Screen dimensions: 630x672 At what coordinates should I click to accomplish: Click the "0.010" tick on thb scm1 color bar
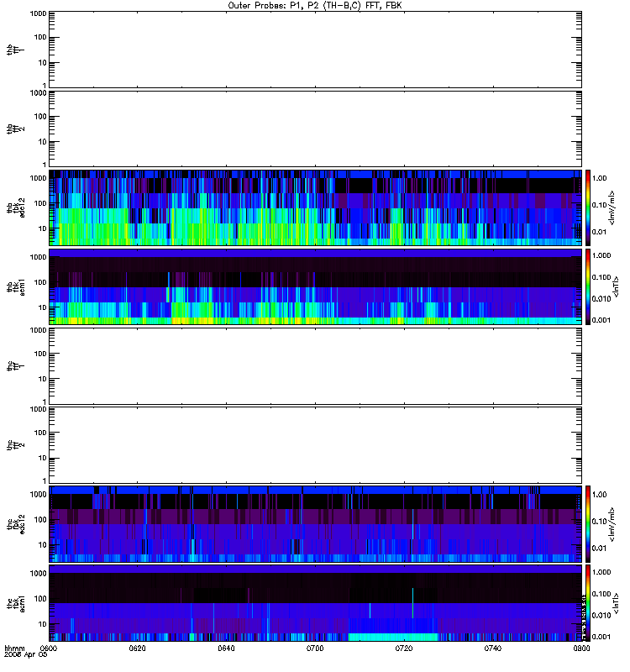tap(601, 299)
